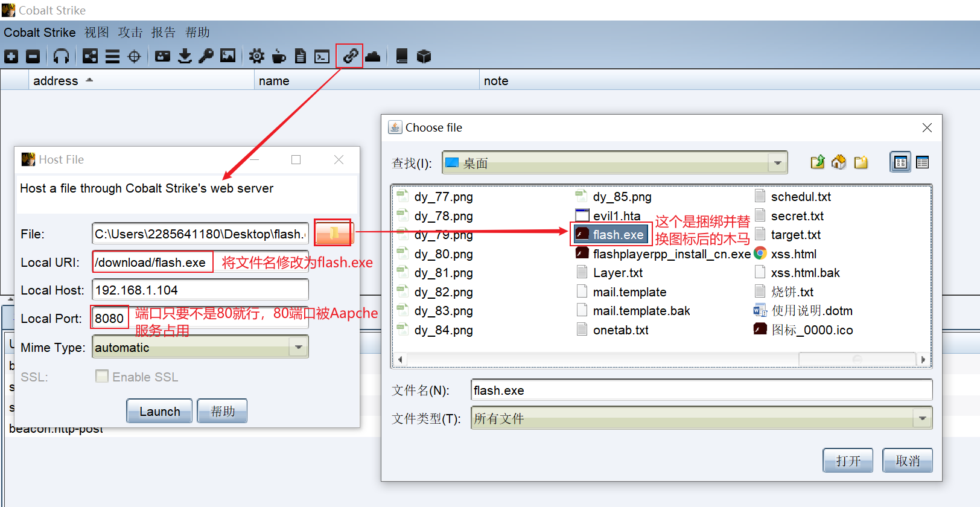The image size is (980, 507).
Task: Click the 文件名 input field
Action: [x=701, y=390]
